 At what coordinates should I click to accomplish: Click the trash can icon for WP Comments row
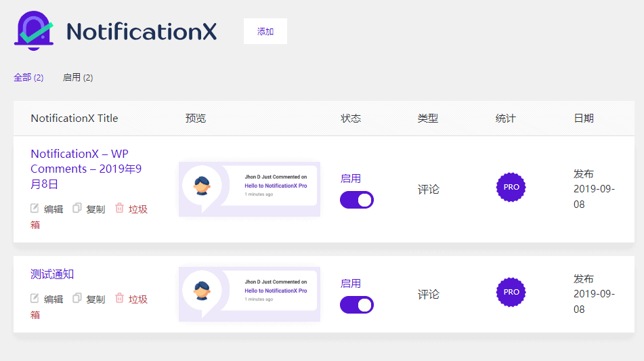tap(119, 208)
